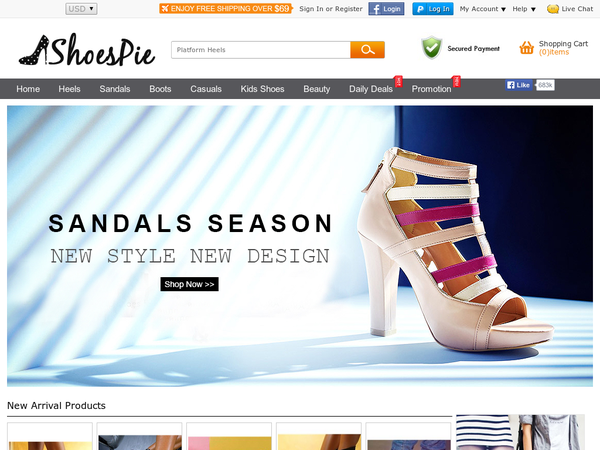Viewport: 600px width, 450px height.
Task: Click the Shop Now >> banner button
Action: (189, 284)
